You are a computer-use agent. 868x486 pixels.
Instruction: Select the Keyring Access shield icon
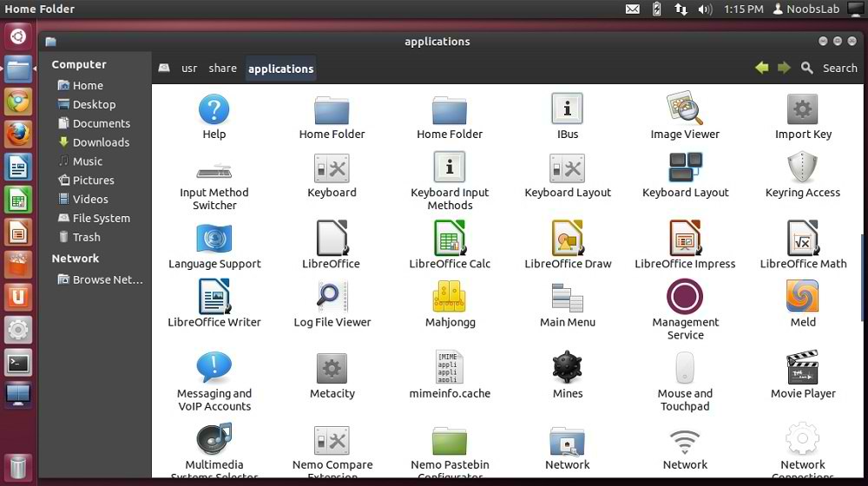coord(803,167)
